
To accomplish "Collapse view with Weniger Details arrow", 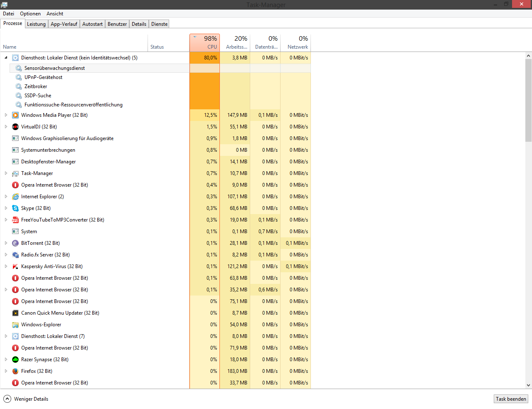I will (x=7, y=399).
